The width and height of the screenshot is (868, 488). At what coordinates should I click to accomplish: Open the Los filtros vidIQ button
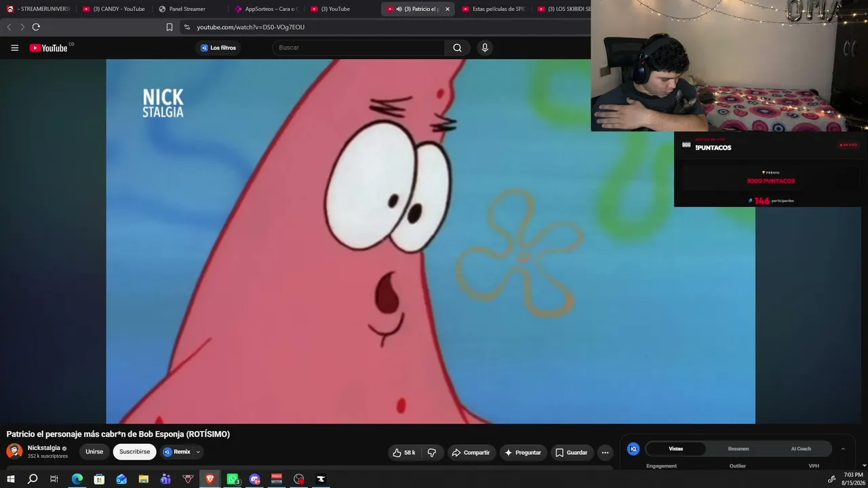click(x=218, y=48)
